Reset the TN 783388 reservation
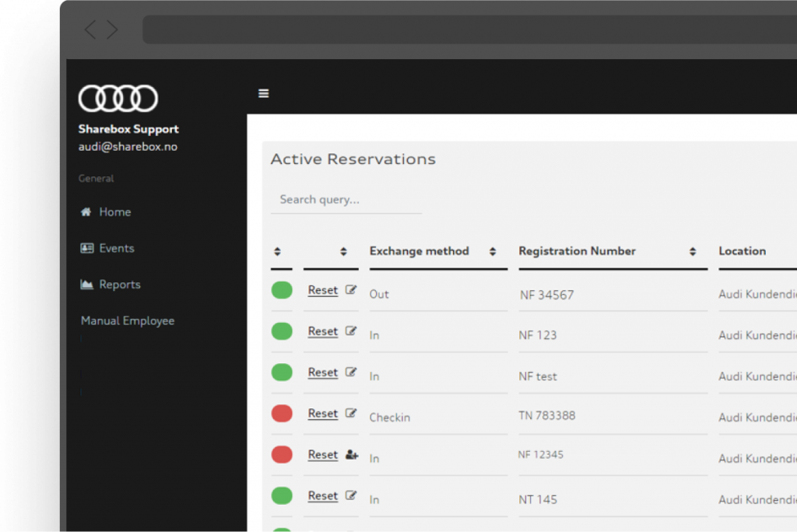797x532 pixels. point(323,414)
